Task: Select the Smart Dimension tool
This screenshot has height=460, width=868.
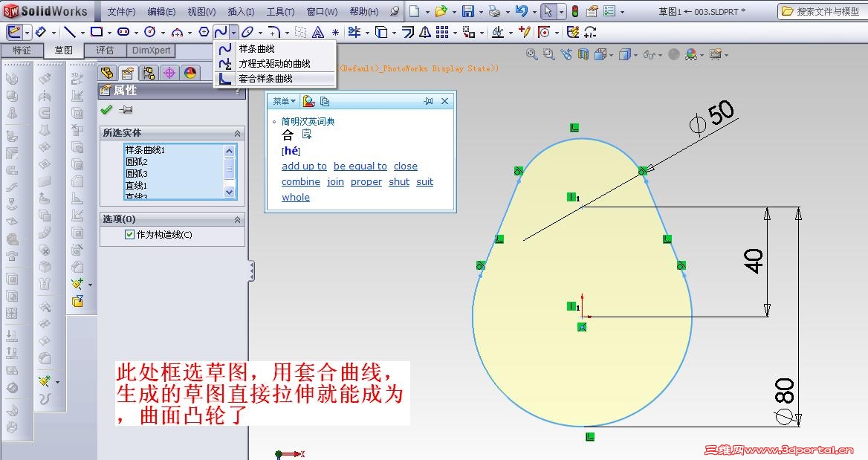Action: (40, 32)
